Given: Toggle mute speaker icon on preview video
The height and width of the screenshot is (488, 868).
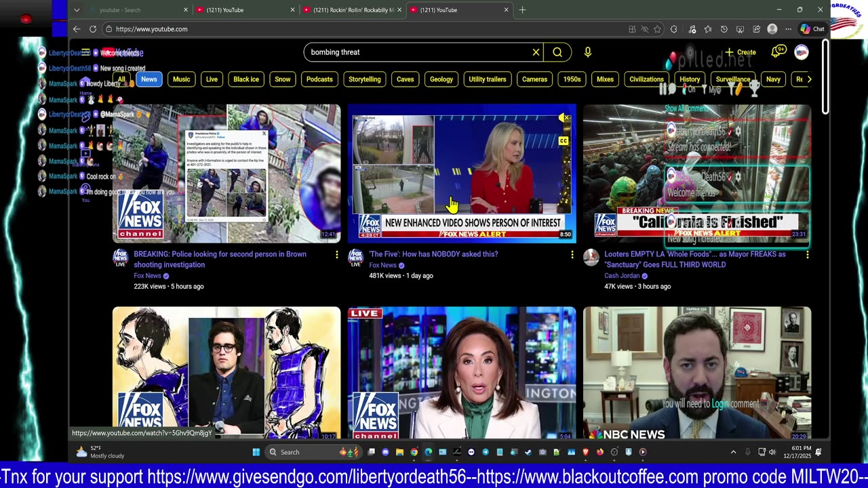Looking at the screenshot, I should (x=563, y=119).
